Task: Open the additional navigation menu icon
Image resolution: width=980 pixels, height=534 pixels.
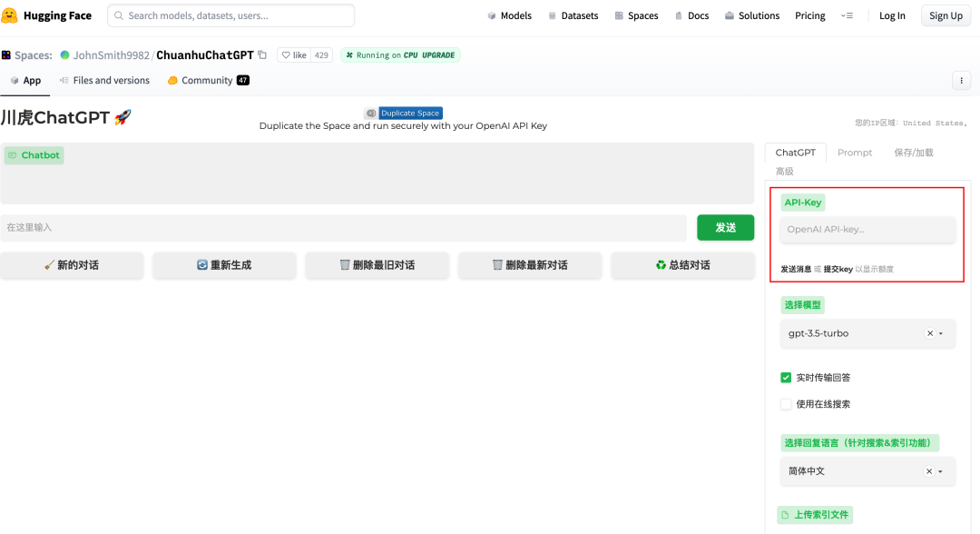Action: (847, 15)
